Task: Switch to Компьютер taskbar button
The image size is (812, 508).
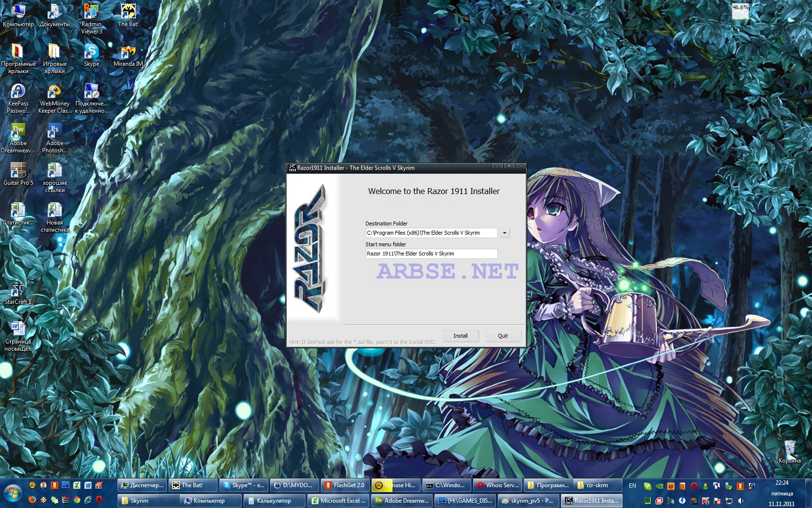Action: (x=211, y=501)
